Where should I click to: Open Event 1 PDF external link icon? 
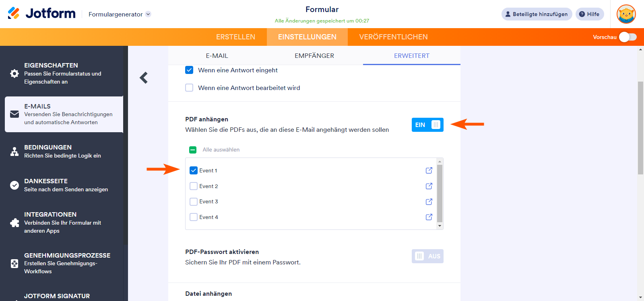[429, 170]
